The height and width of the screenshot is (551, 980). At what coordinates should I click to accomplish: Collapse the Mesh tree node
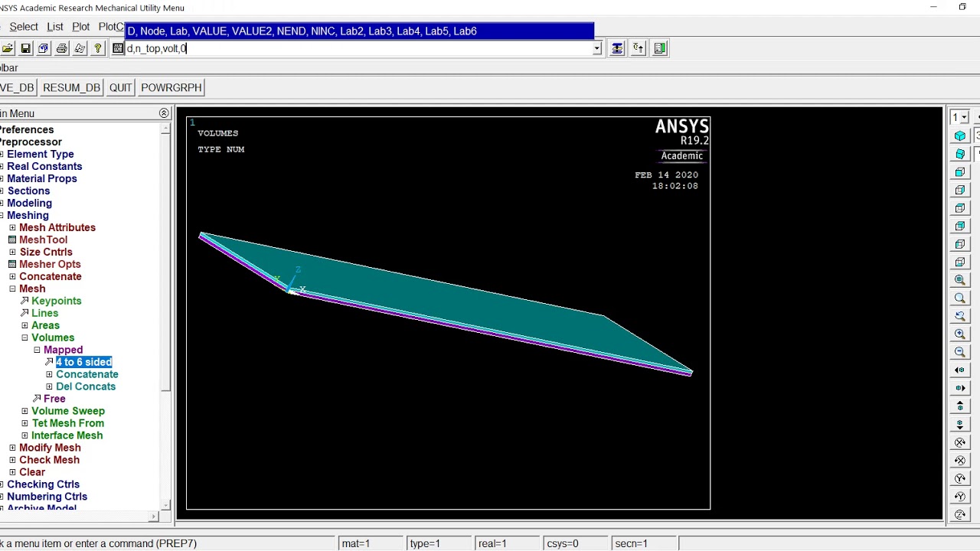point(12,289)
